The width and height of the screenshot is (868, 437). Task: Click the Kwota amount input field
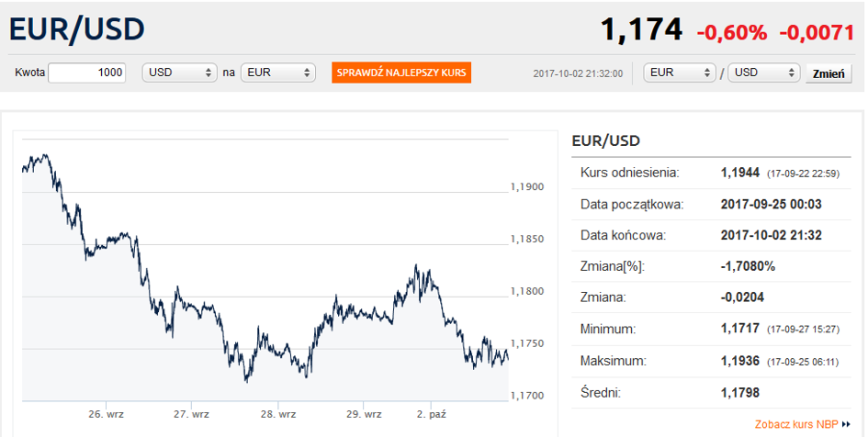coord(86,73)
